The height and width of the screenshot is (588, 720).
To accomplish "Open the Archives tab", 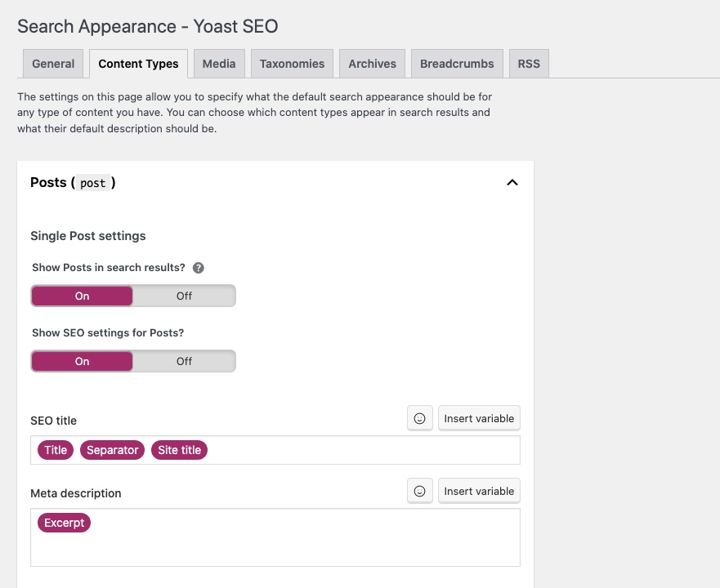I will [x=372, y=64].
